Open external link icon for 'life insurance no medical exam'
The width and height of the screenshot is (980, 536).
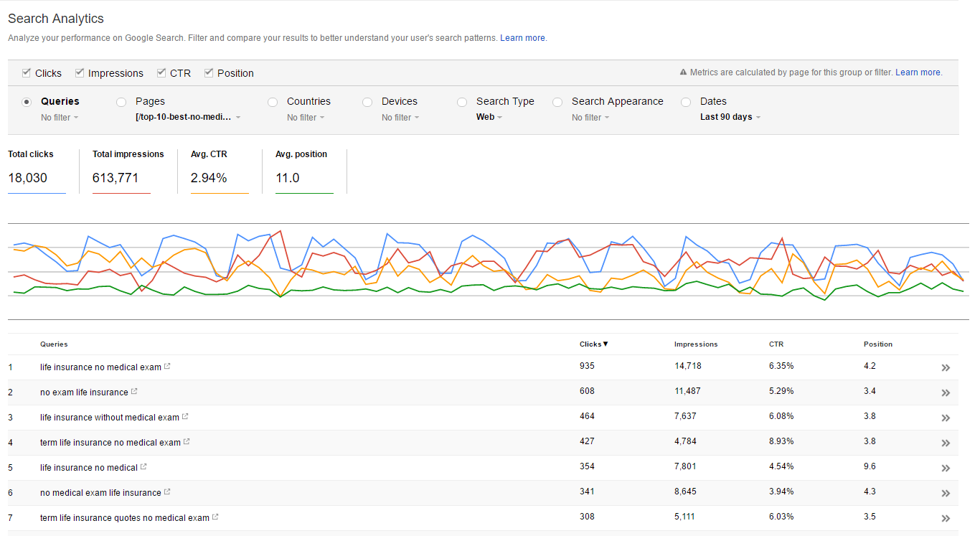(167, 367)
